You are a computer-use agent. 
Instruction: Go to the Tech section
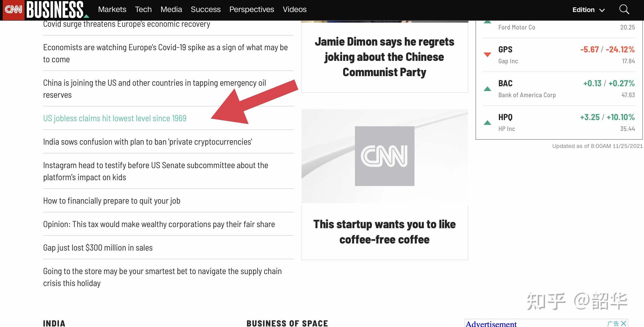(x=143, y=10)
